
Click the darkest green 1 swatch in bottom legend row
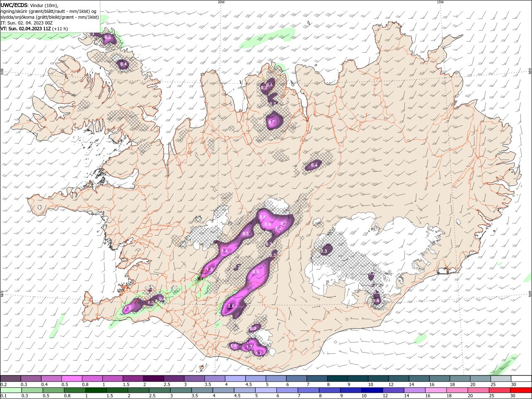click(x=96, y=390)
